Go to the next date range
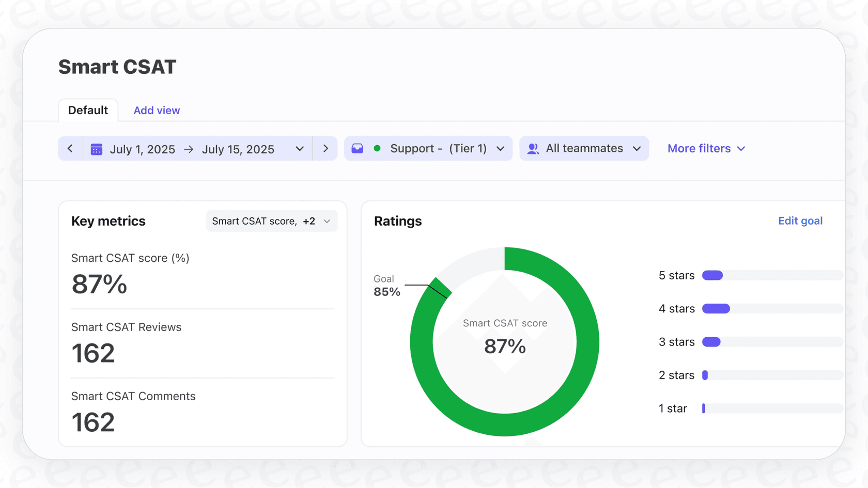This screenshot has height=488, width=868. pyautogui.click(x=326, y=149)
